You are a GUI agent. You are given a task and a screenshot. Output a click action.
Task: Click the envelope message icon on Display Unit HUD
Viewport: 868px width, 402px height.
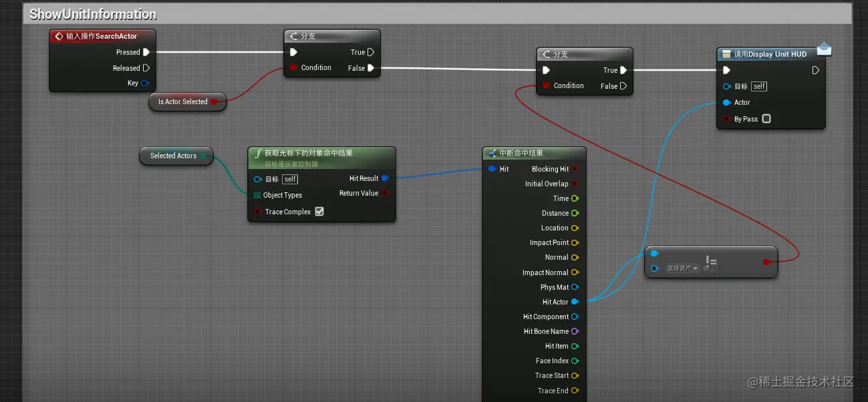[824, 49]
